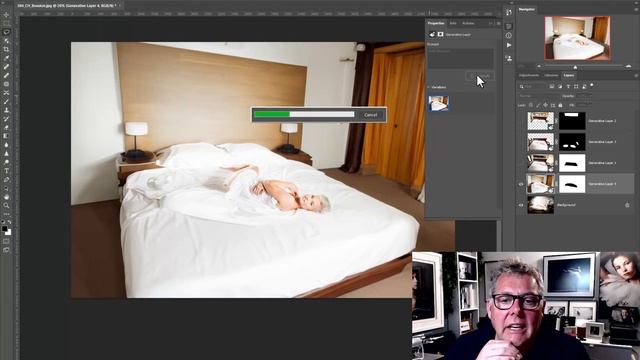
Task: Select the Gradient tool
Action: [x=6, y=136]
